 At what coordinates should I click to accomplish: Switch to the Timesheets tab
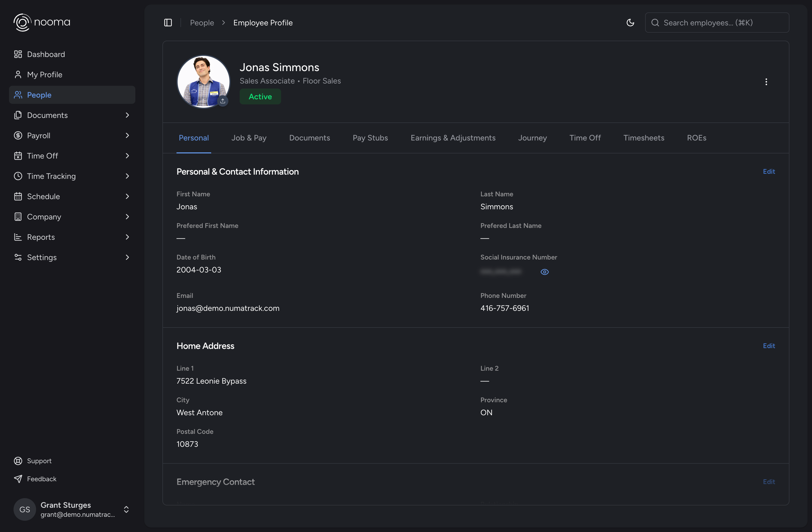(x=643, y=138)
